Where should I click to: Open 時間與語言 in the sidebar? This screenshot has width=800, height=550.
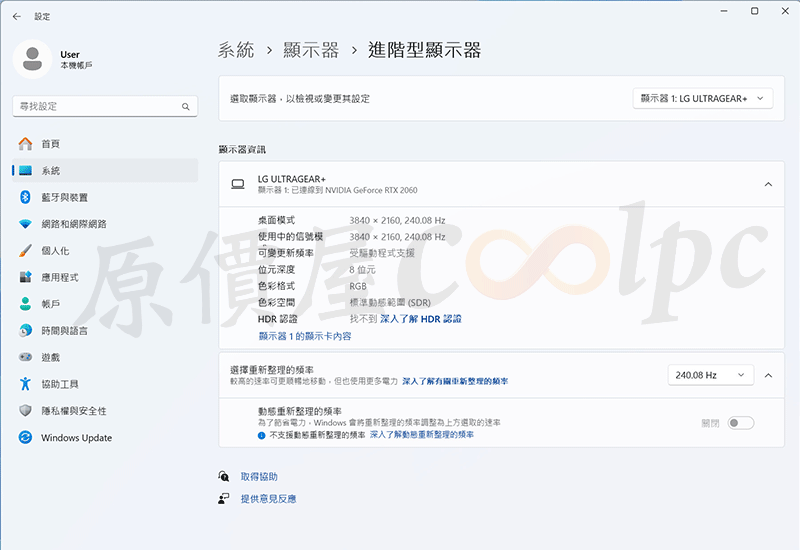(x=105, y=331)
